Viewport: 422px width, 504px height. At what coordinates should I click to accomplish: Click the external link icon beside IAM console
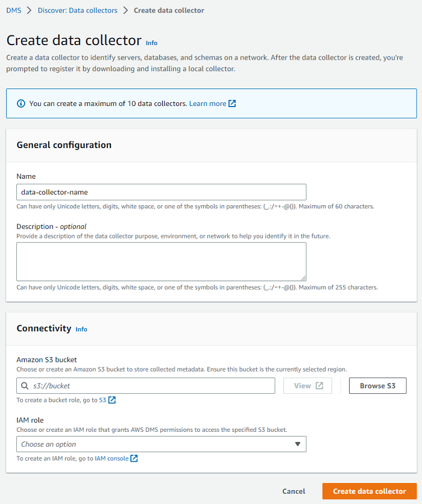(133, 458)
